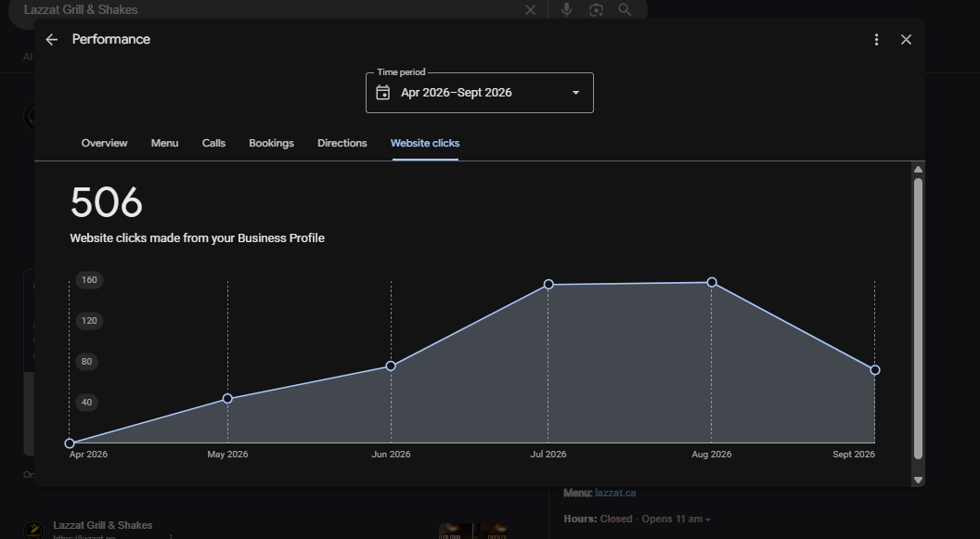This screenshot has height=539, width=980.
Task: Select the Website clicks tab
Action: click(425, 143)
